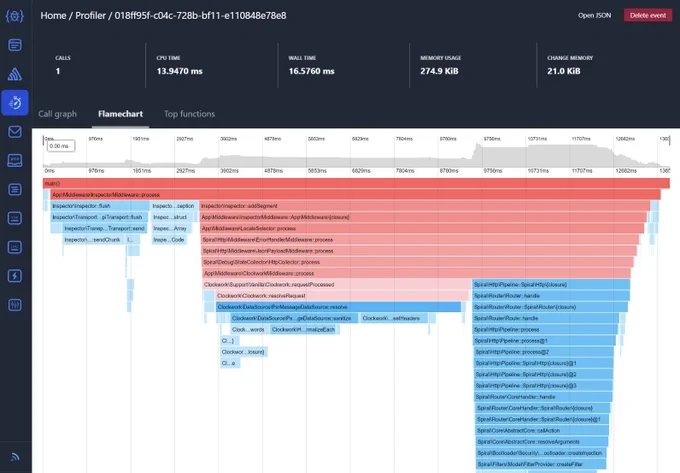Viewport: 680px width, 473px height.
Task: Click the 16.5760 ms wall time value
Action: 311,71
